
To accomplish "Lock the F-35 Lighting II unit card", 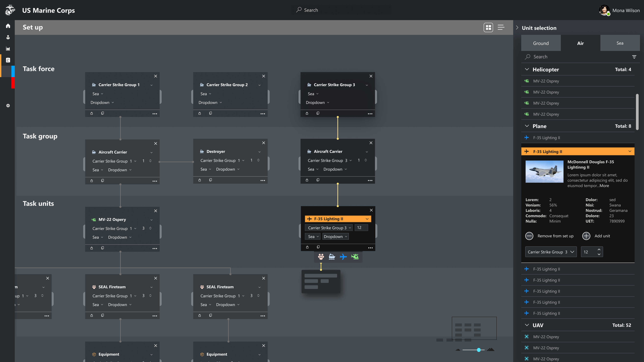I will 307,247.
